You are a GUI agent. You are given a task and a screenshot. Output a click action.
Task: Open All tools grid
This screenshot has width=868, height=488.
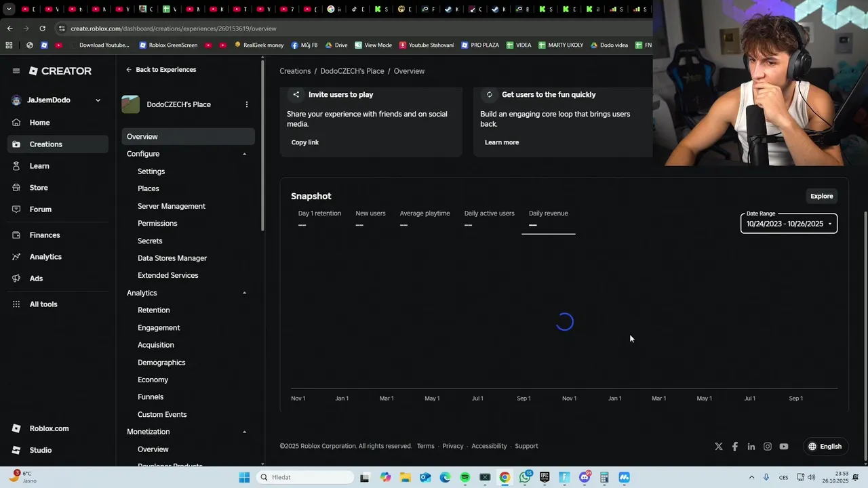pyautogui.click(x=43, y=304)
